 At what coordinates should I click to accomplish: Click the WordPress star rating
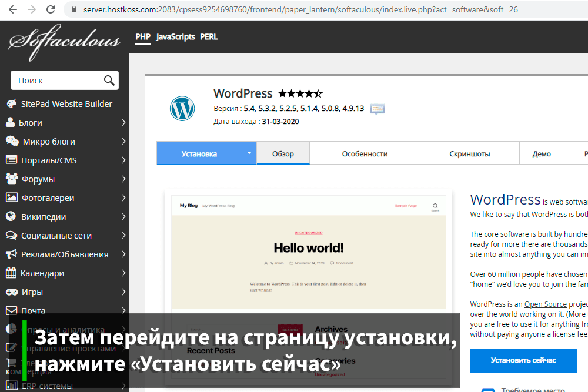click(x=300, y=93)
